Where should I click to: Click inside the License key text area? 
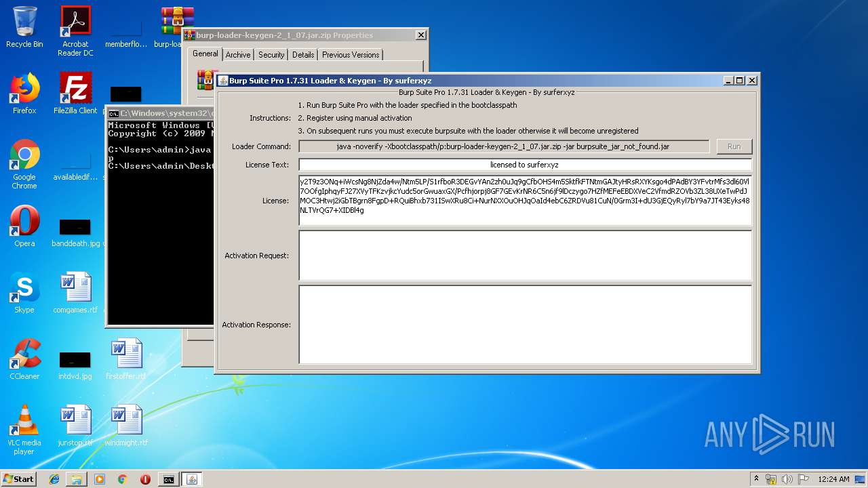pos(525,200)
